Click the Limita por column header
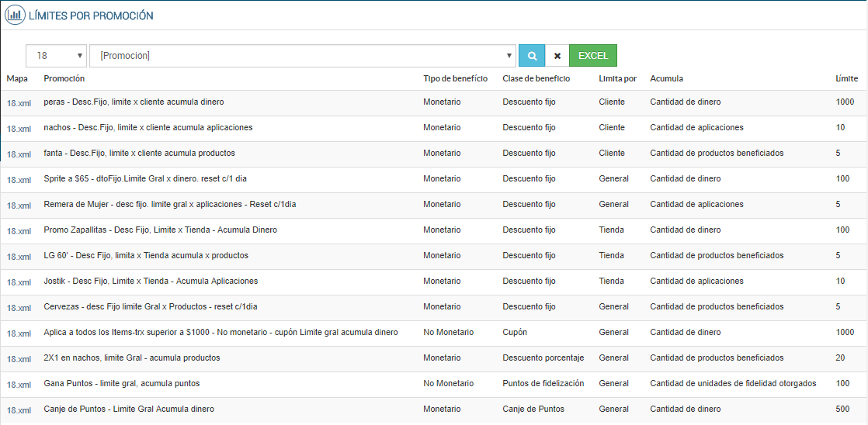 (617, 78)
